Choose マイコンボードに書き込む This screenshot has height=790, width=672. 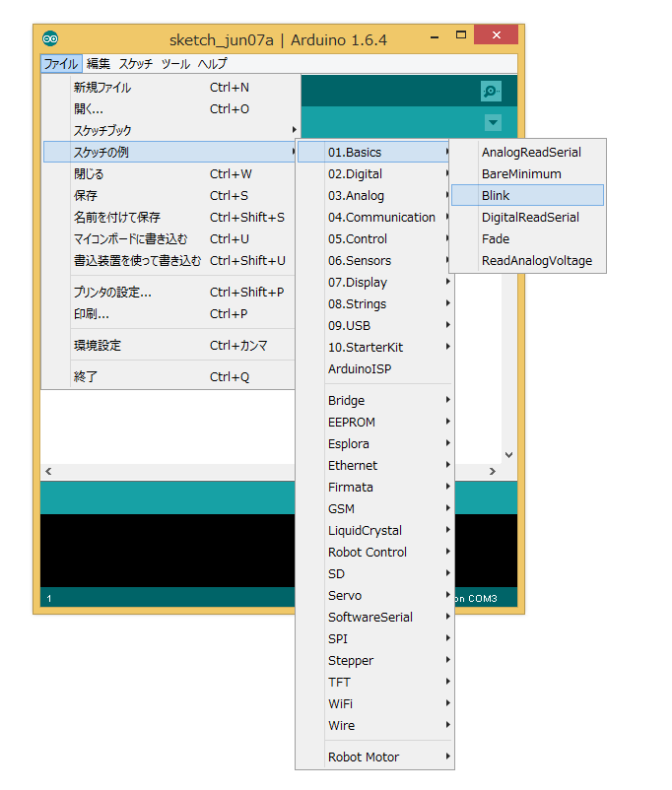click(x=169, y=238)
